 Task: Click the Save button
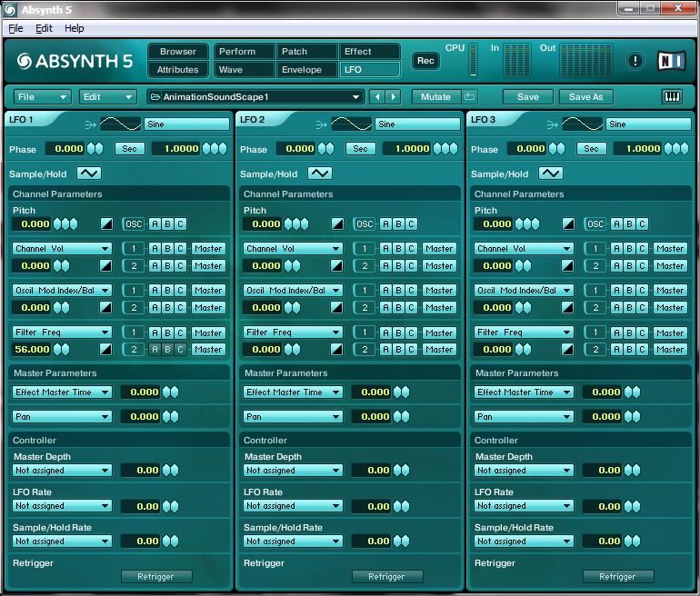click(527, 97)
